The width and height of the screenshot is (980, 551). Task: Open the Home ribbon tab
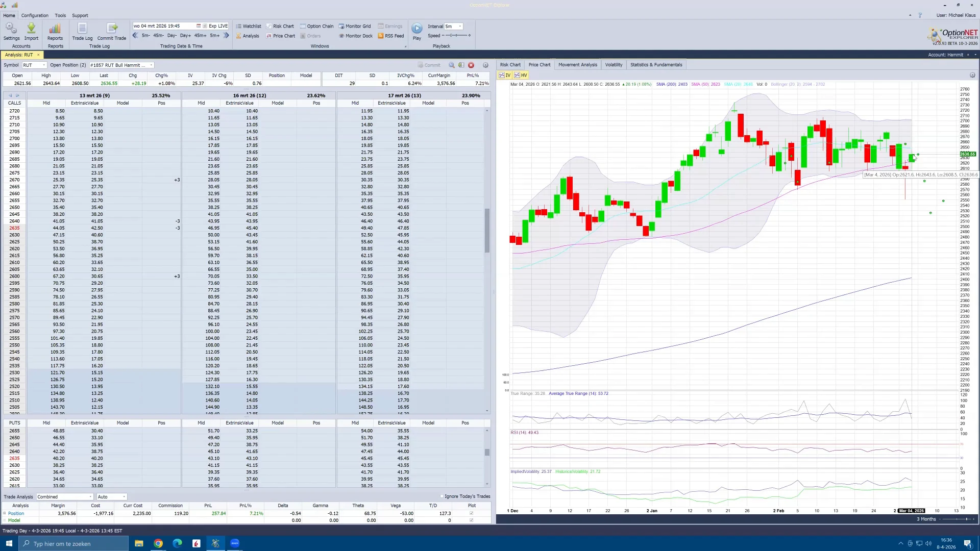9,15
